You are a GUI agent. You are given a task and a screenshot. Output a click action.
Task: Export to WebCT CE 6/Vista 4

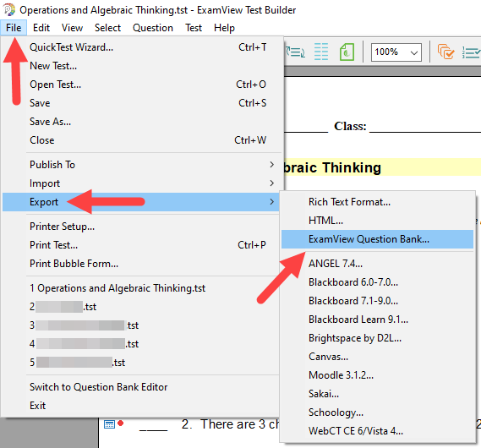377,431
